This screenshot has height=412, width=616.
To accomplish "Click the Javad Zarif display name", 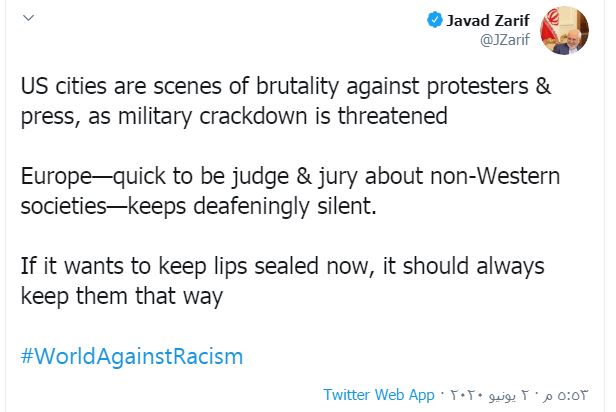I will tap(488, 20).
